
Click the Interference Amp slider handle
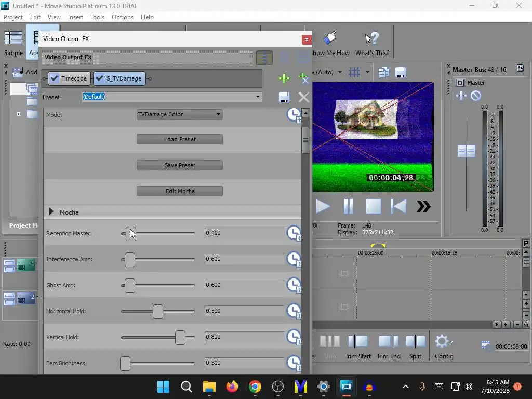(x=129, y=260)
